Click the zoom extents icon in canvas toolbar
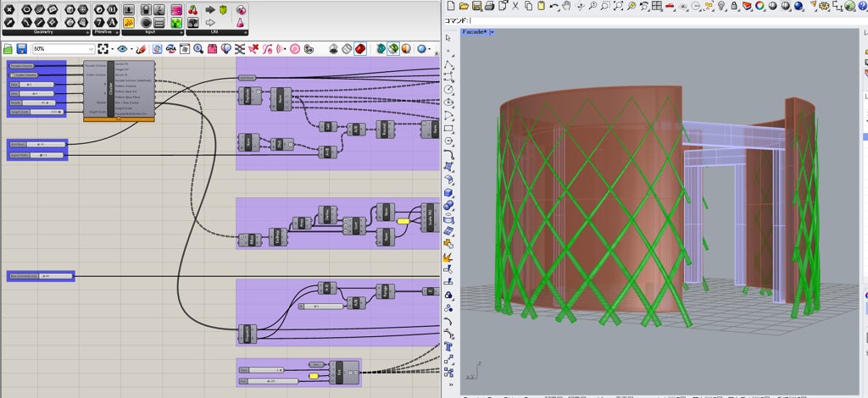This screenshot has width=868, height=398. click(104, 49)
